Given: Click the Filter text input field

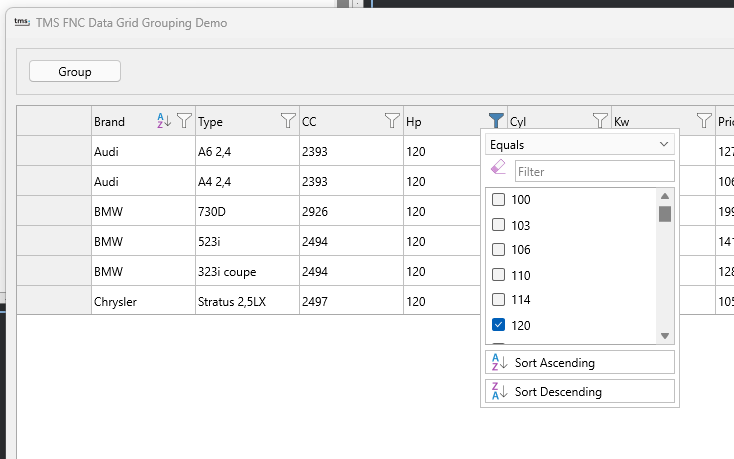Looking at the screenshot, I should pyautogui.click(x=594, y=171).
